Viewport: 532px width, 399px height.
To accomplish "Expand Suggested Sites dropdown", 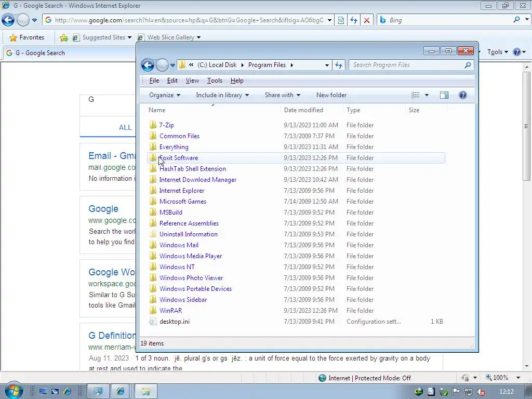I will [x=129, y=37].
